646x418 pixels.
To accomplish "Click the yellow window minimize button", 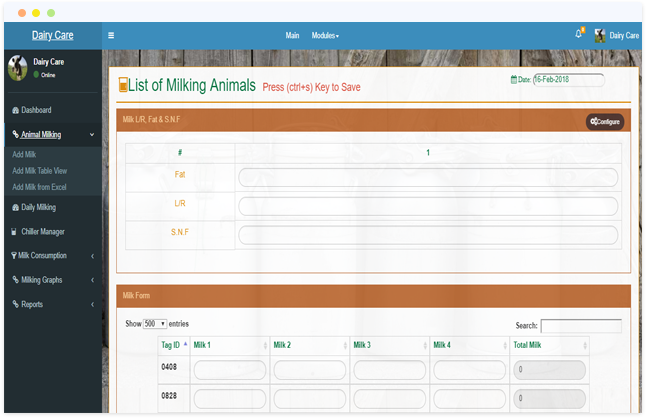I will pos(36,13).
